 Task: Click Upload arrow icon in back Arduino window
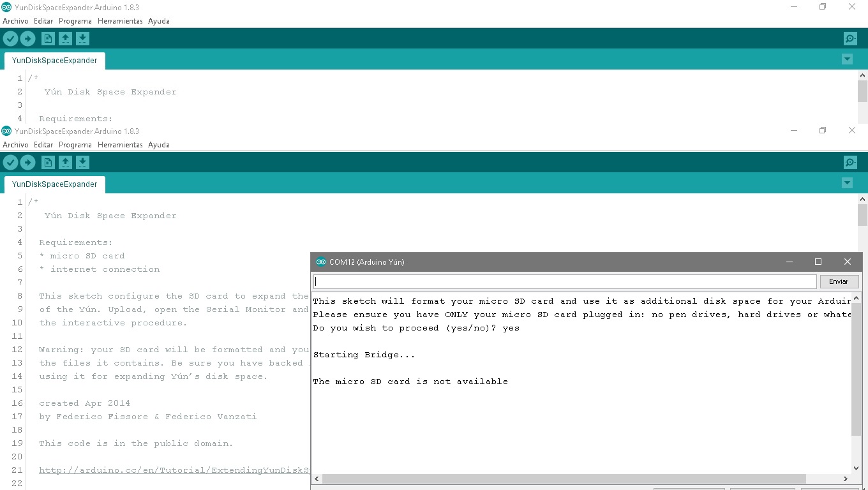coord(27,39)
